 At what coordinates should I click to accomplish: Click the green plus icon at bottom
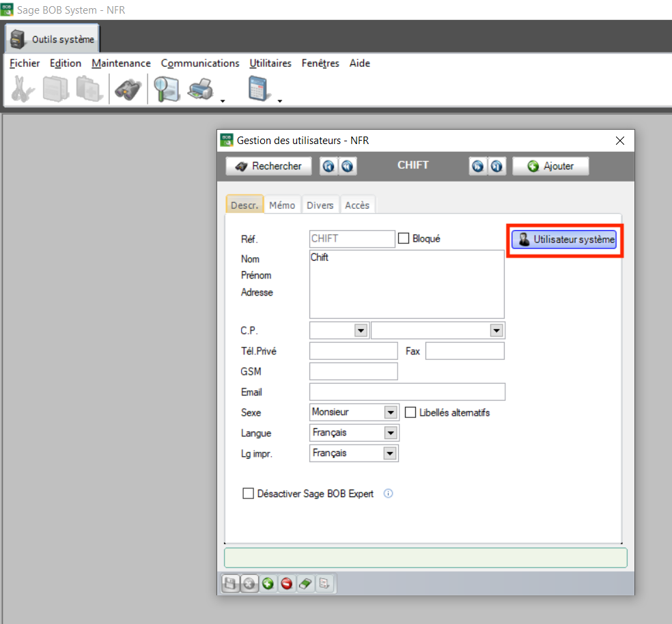click(x=268, y=584)
